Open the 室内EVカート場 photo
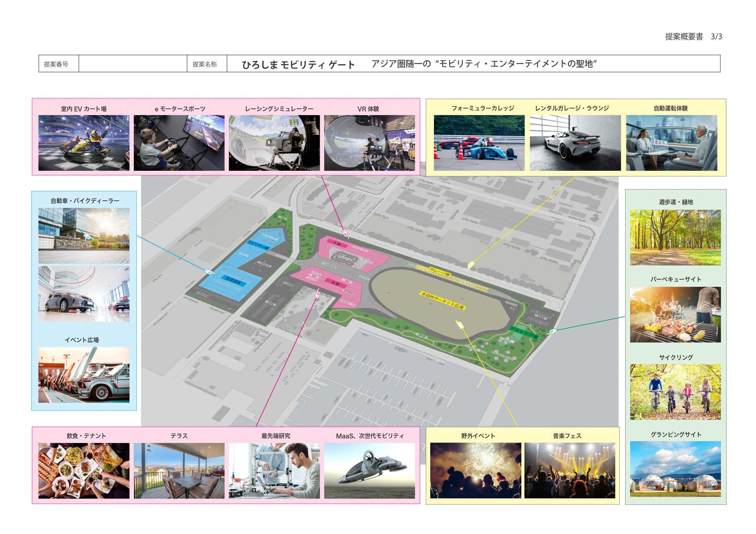Image resolution: width=756 pixels, height=534 pixels. click(84, 143)
